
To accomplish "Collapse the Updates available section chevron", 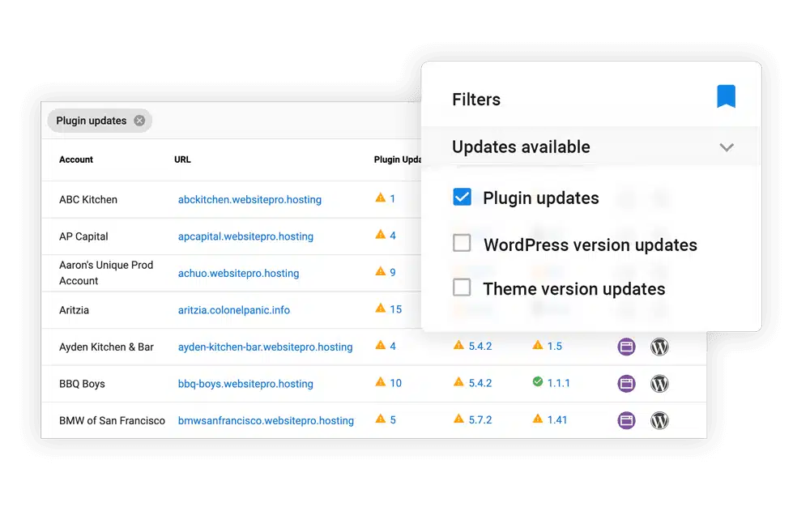I will tap(727, 147).
